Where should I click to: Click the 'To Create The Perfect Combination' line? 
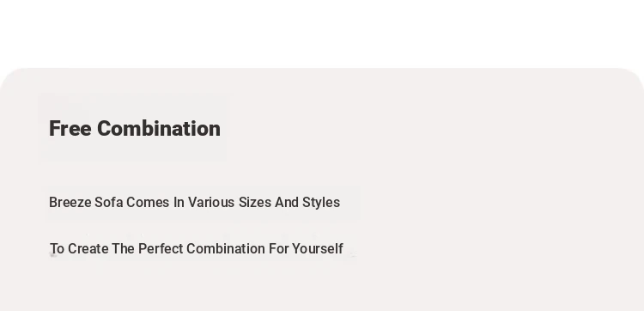point(197,249)
